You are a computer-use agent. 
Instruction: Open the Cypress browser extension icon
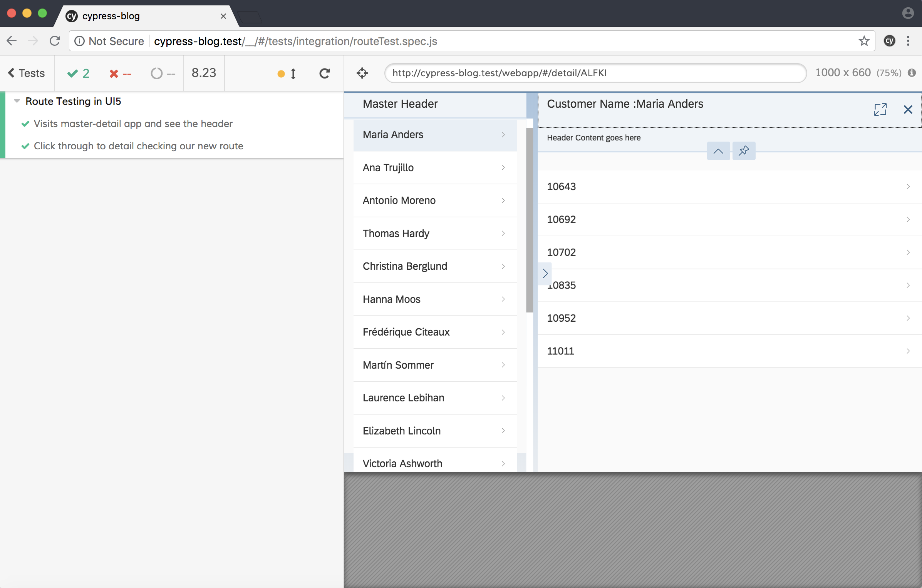click(889, 41)
